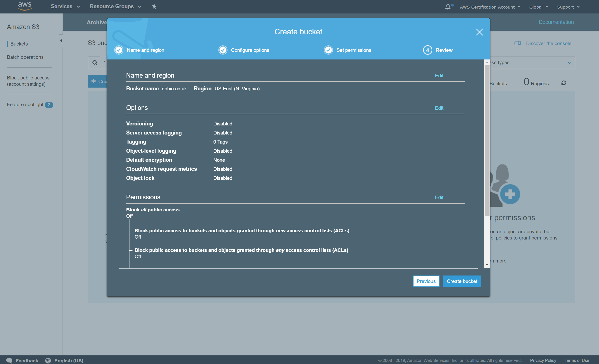Click the Versioning row label
Screen dimensions: 599x364
[139, 124]
